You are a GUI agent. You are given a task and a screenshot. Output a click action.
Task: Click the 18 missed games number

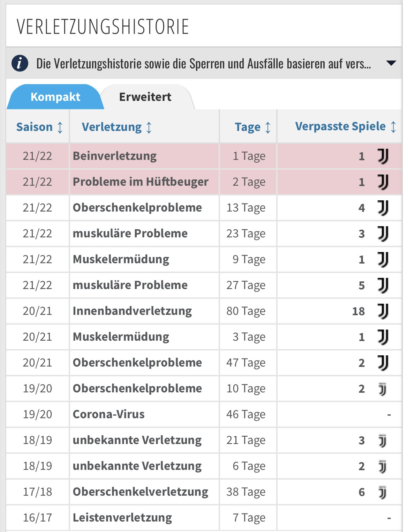tap(358, 311)
